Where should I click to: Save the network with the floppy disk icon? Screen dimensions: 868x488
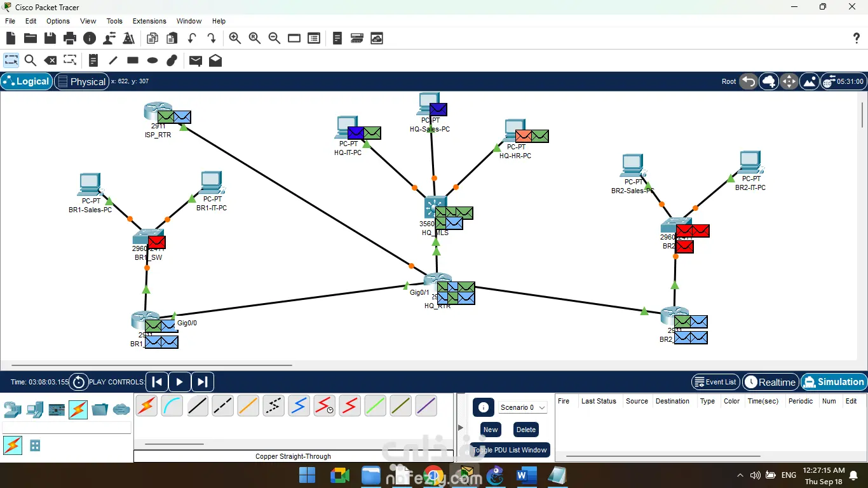click(x=50, y=39)
